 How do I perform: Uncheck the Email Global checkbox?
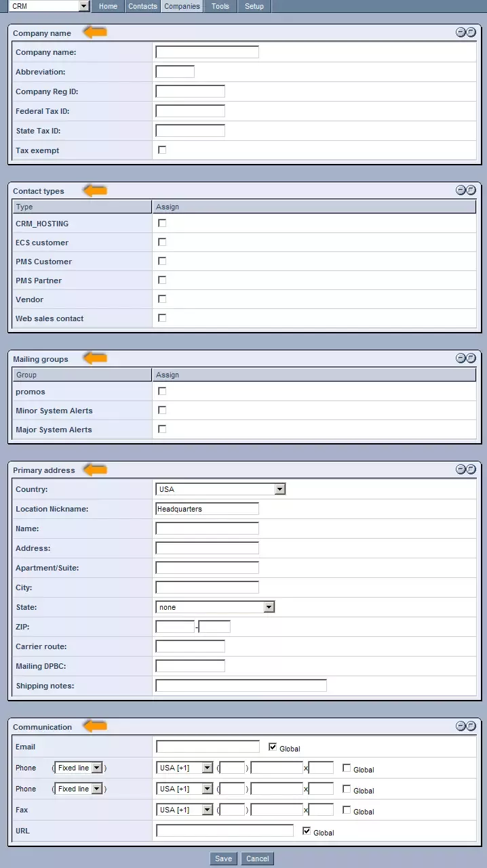[x=273, y=747]
